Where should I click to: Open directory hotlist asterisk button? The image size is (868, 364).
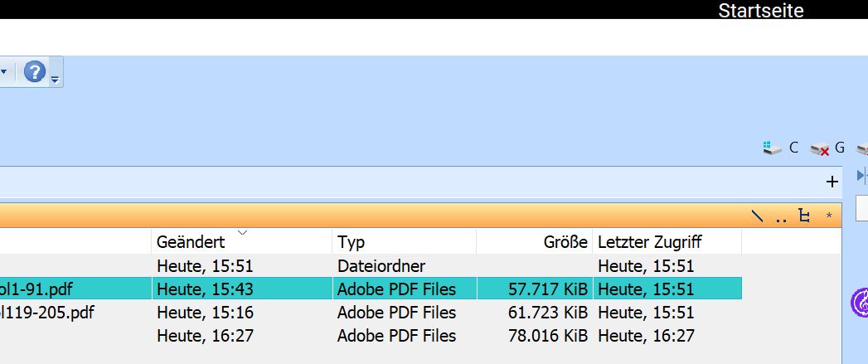tap(828, 217)
